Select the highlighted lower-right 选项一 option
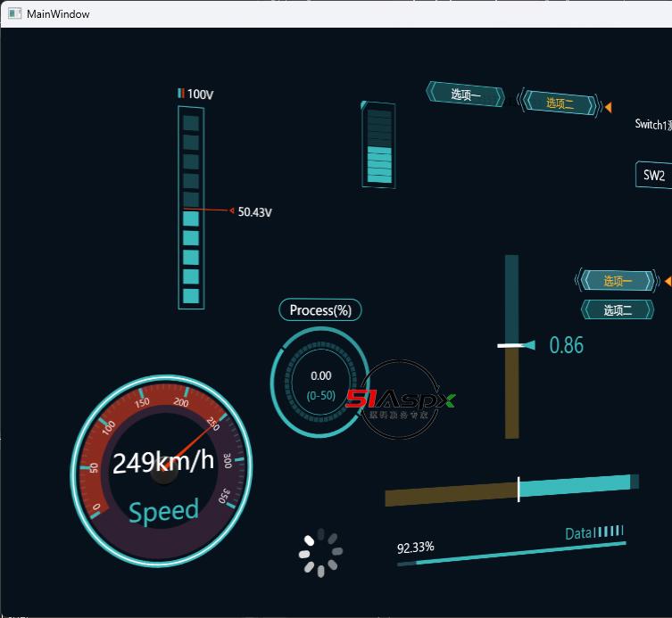The width and height of the screenshot is (672, 618). point(617,281)
